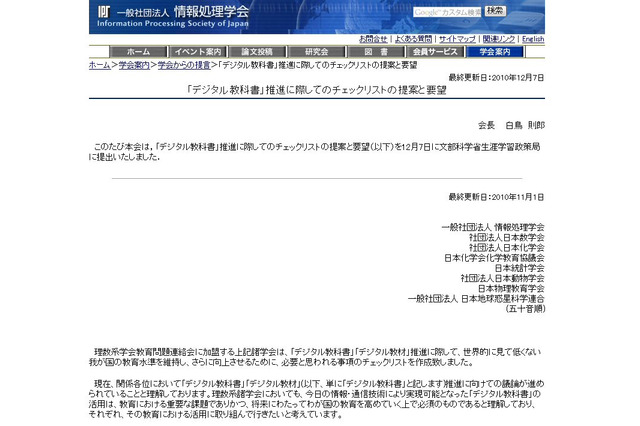
Task: Open the 研究会 navigation tab
Action: point(316,51)
